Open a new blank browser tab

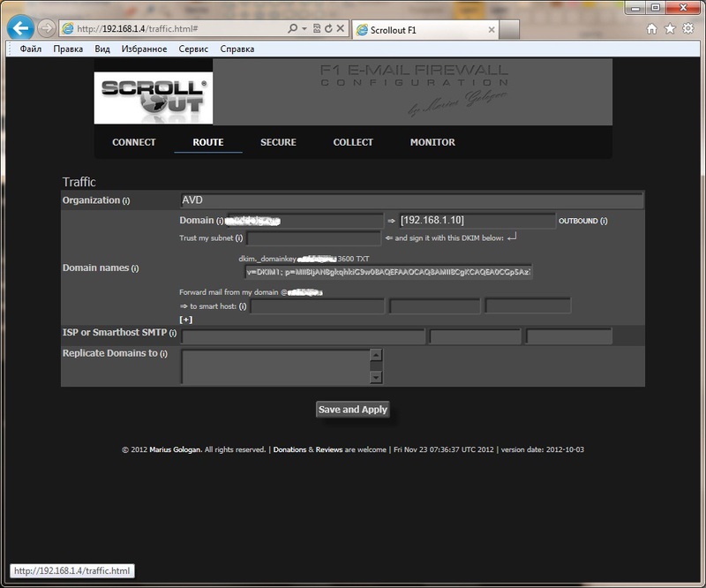509,30
